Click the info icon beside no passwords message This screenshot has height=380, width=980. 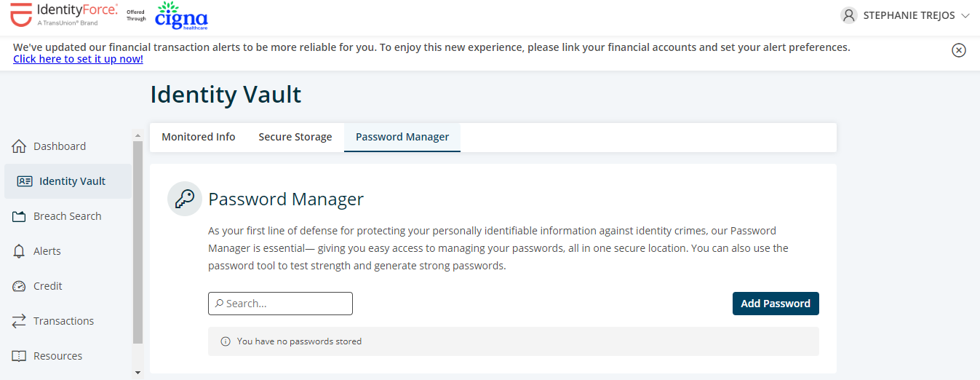(226, 341)
